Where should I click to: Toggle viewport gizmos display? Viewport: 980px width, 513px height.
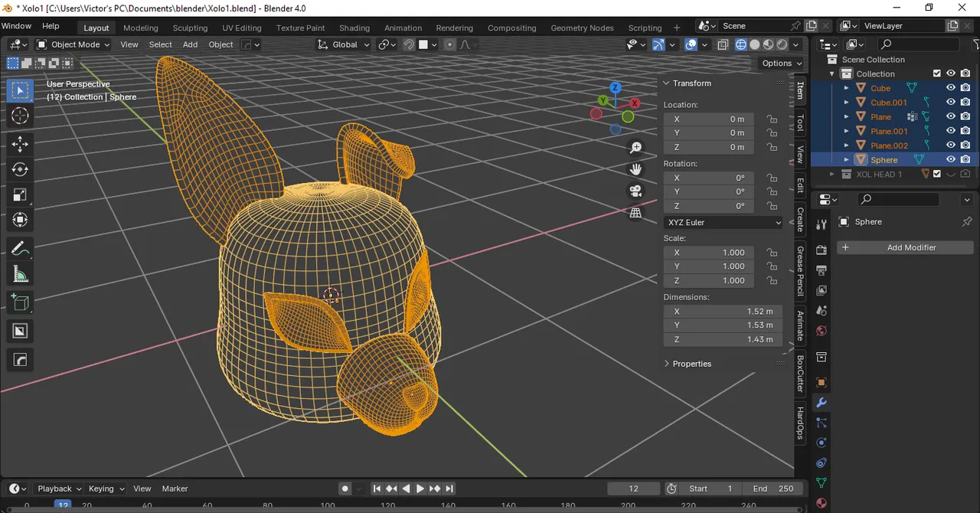658,44
